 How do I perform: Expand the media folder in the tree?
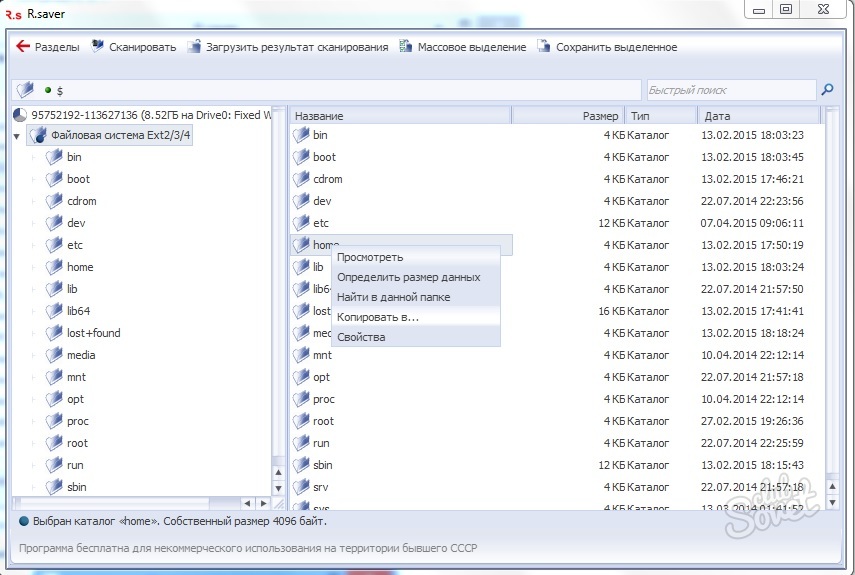click(x=34, y=355)
